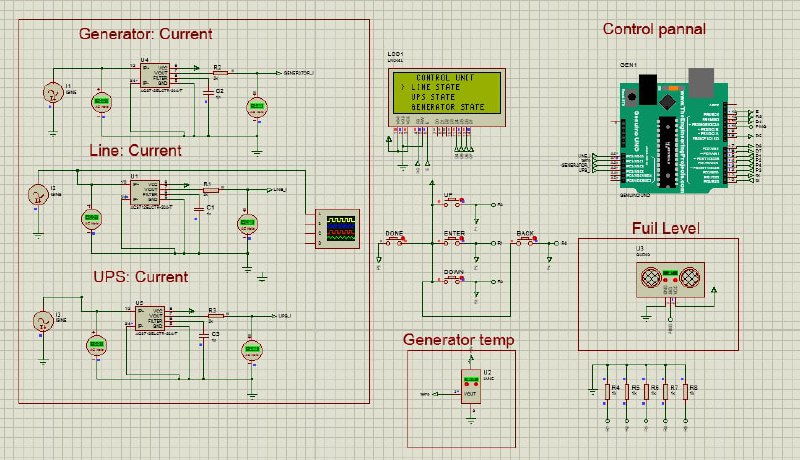Click 'CONTROL UNIT' line on LCD
This screenshot has height=460, width=800.
(x=445, y=78)
